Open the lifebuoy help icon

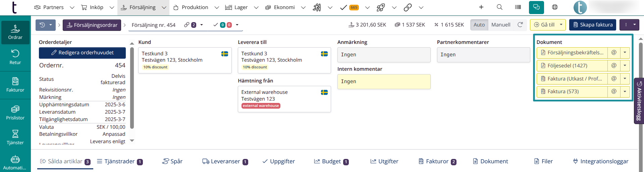(x=555, y=7)
